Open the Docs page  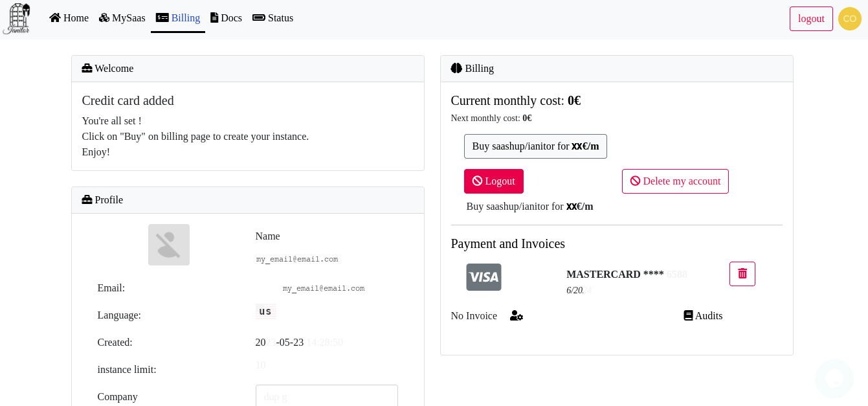pyautogui.click(x=226, y=18)
